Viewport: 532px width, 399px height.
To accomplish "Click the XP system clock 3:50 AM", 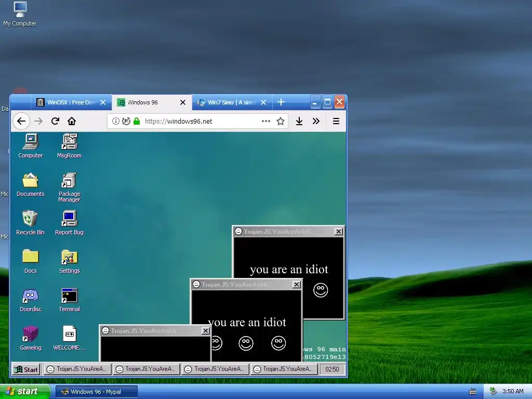I will tap(513, 392).
